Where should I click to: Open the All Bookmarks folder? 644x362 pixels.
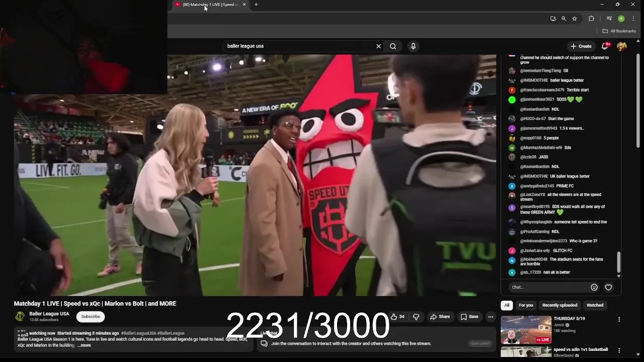click(619, 31)
